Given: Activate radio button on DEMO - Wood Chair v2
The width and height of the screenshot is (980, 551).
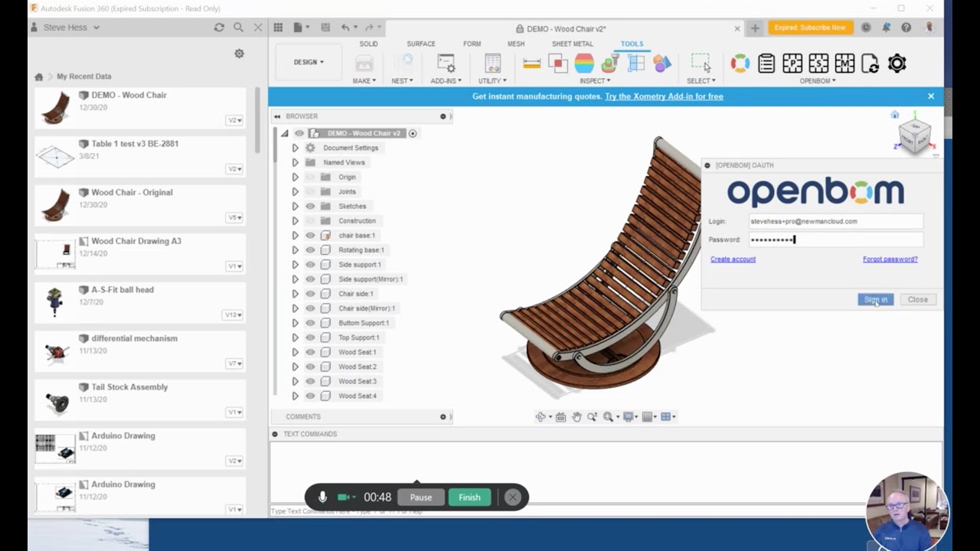Looking at the screenshot, I should point(413,133).
